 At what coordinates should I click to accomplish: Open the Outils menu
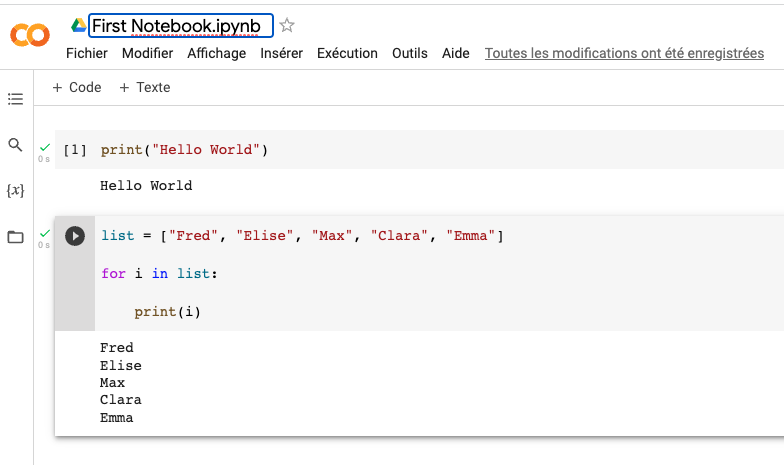point(410,54)
